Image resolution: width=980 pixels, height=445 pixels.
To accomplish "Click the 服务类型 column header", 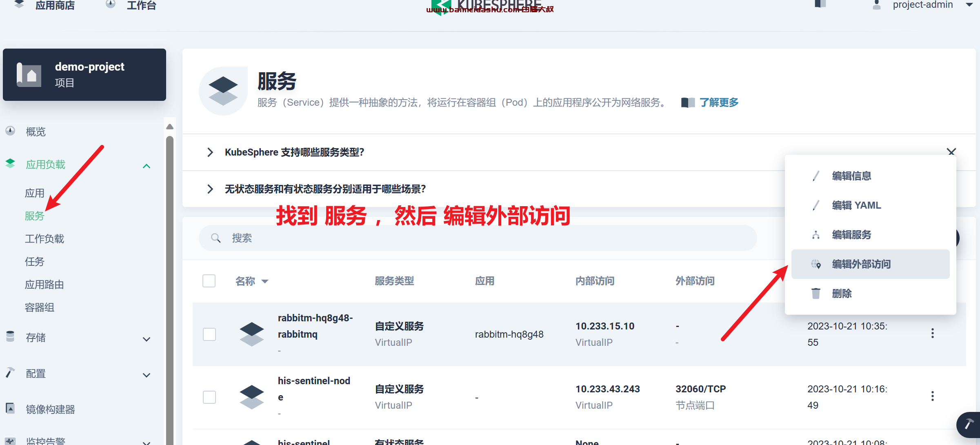I will pyautogui.click(x=394, y=281).
